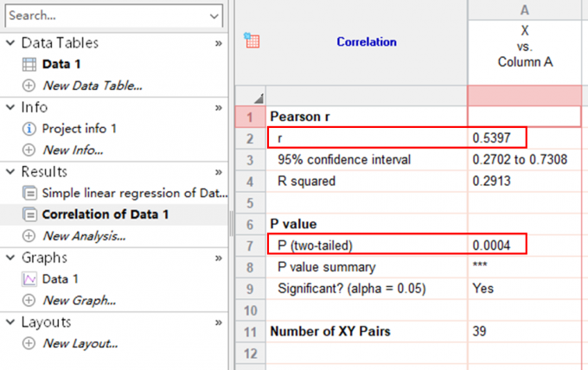Screen dimensions: 588x370
Task: Click the plus icon for New Data Table
Action: (x=29, y=86)
